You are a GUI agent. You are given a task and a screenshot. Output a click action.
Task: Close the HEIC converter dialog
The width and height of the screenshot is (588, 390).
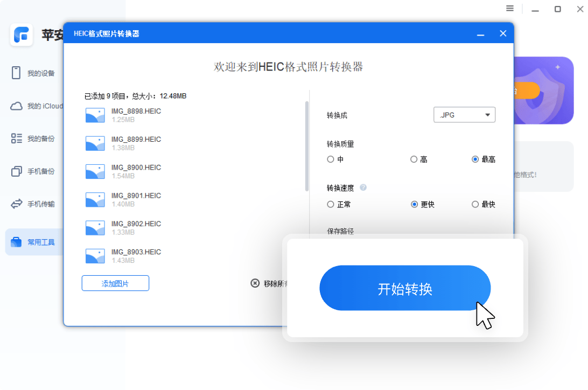click(x=503, y=33)
